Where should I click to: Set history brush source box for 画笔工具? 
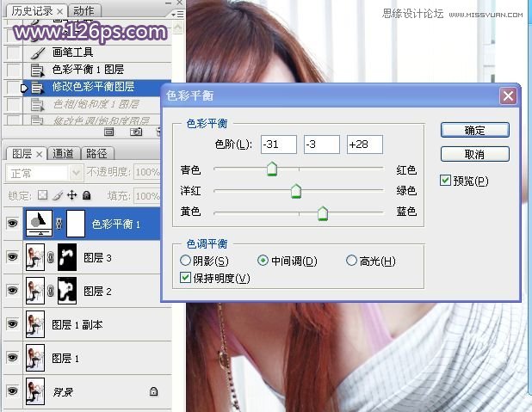pyautogui.click(x=14, y=52)
